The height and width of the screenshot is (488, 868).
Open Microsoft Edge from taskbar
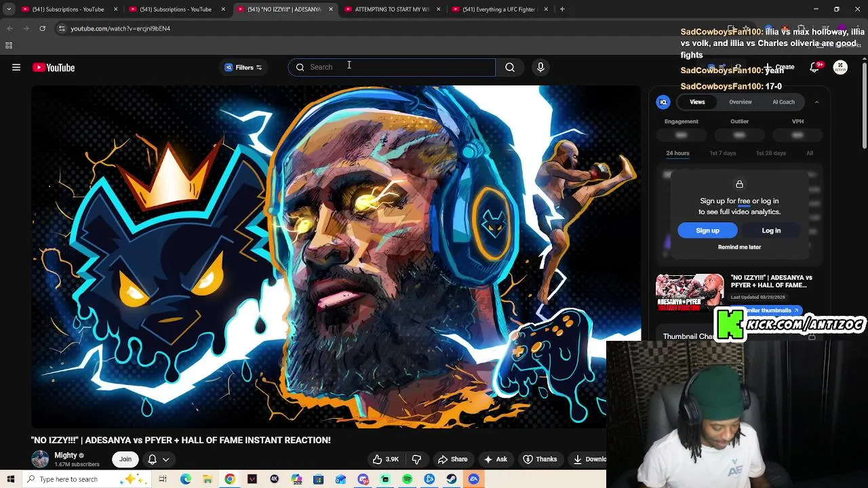coord(185,479)
